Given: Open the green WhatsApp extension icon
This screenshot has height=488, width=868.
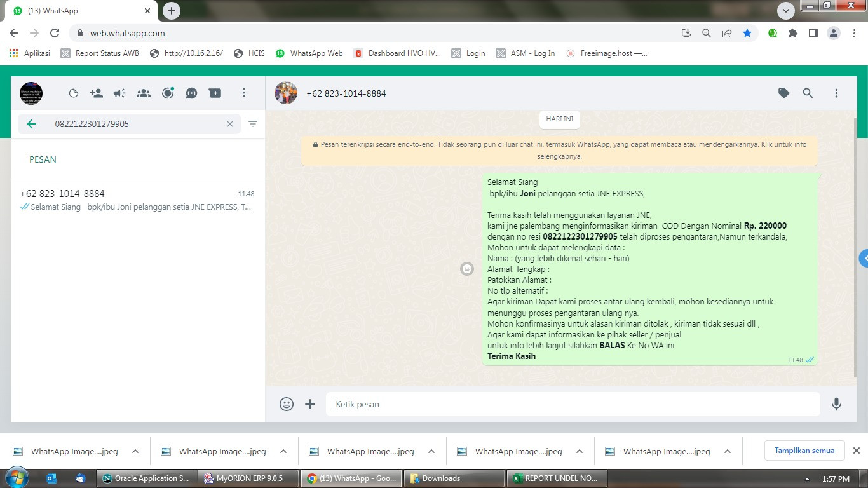Looking at the screenshot, I should pyautogui.click(x=773, y=33).
